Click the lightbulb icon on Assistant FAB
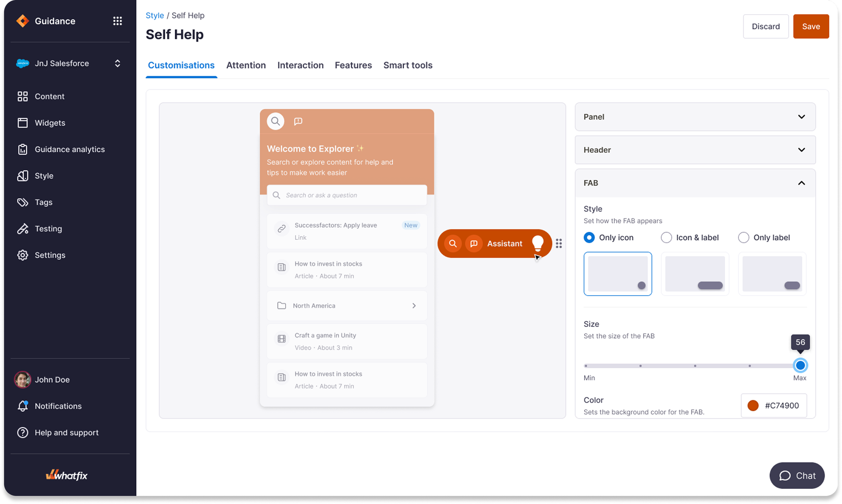The width and height of the screenshot is (842, 504). (538, 243)
